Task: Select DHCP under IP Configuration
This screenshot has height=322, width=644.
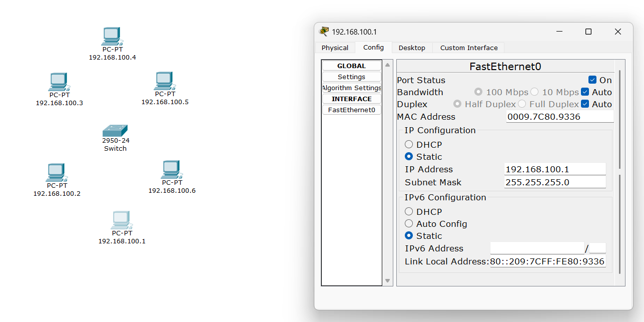Action: 409,145
